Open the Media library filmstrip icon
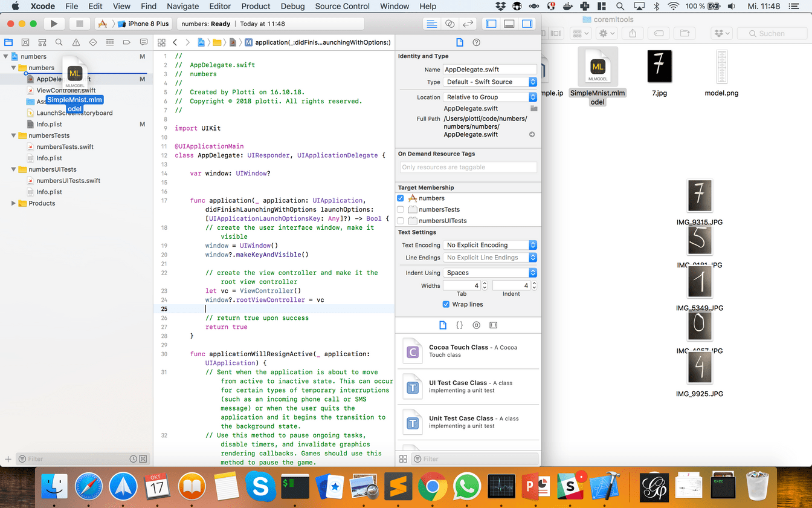Screen dimensions: 812x508 (493, 325)
